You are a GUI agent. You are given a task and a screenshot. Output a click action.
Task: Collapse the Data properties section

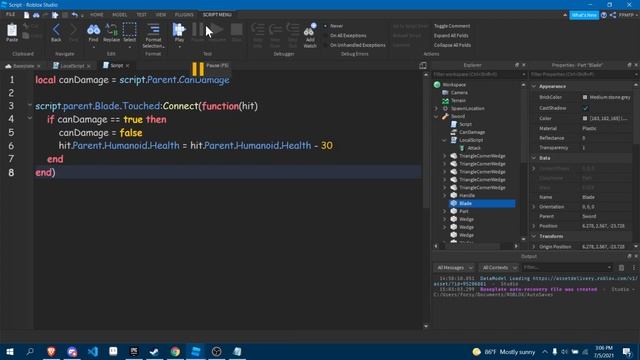pos(534,158)
